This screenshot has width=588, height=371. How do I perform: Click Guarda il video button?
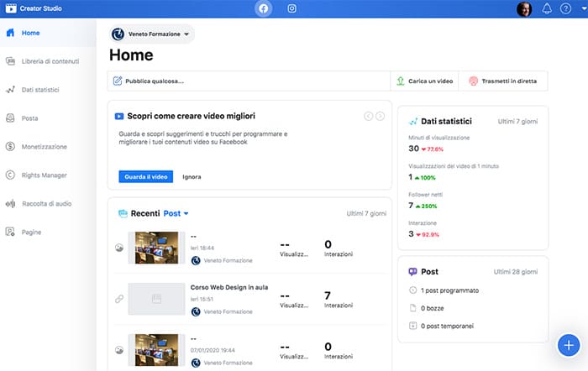coord(146,177)
